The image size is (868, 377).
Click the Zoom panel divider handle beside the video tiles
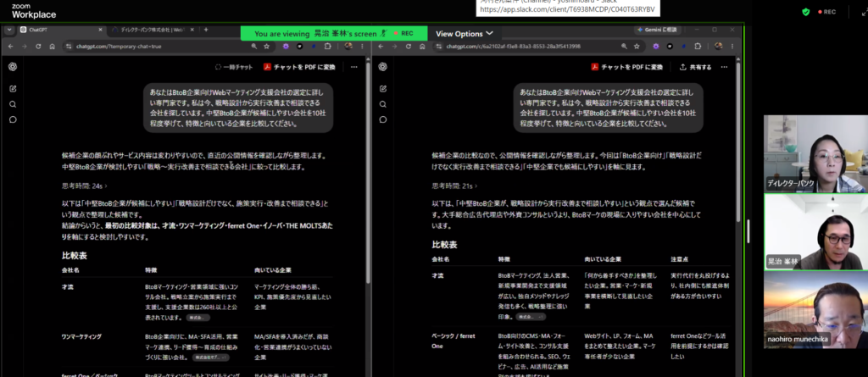748,230
